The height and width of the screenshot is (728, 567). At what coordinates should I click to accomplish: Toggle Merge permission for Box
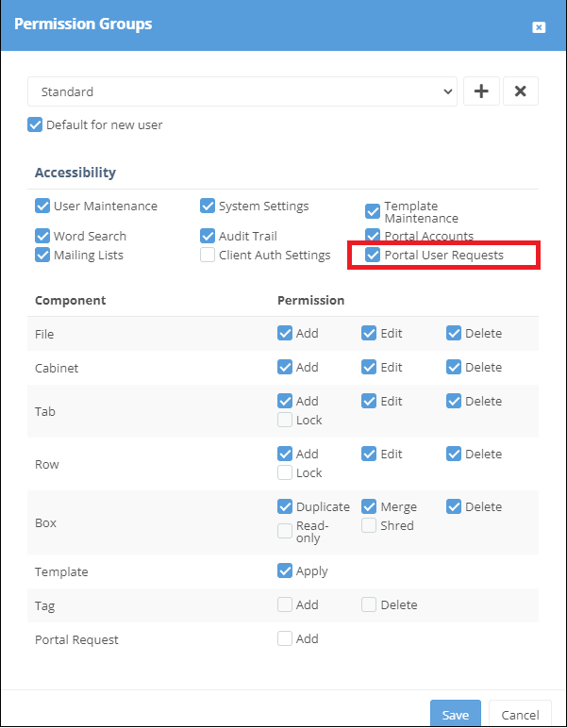(x=369, y=506)
